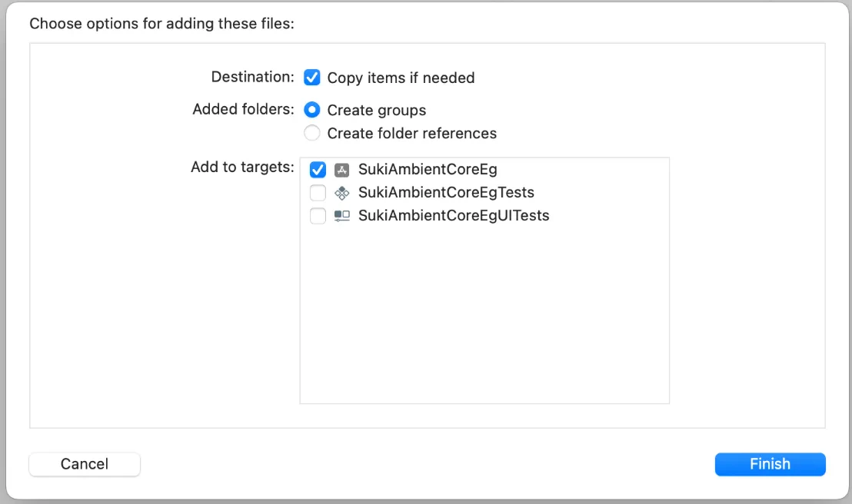852x504 pixels.
Task: Click the Destination label
Action: tap(252, 77)
